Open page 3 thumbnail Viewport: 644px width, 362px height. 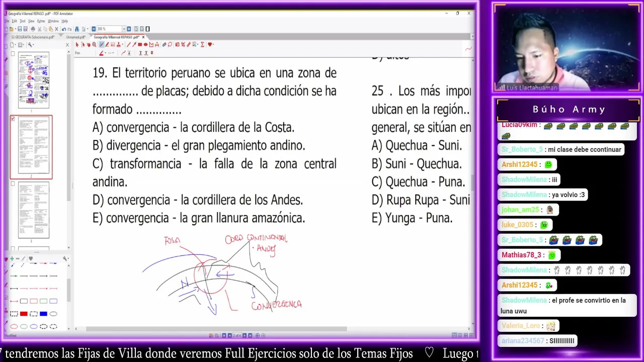click(x=34, y=210)
